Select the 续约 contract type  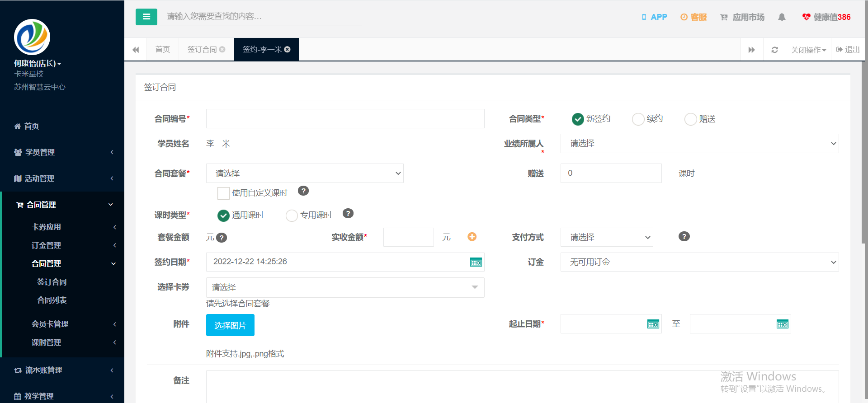638,119
